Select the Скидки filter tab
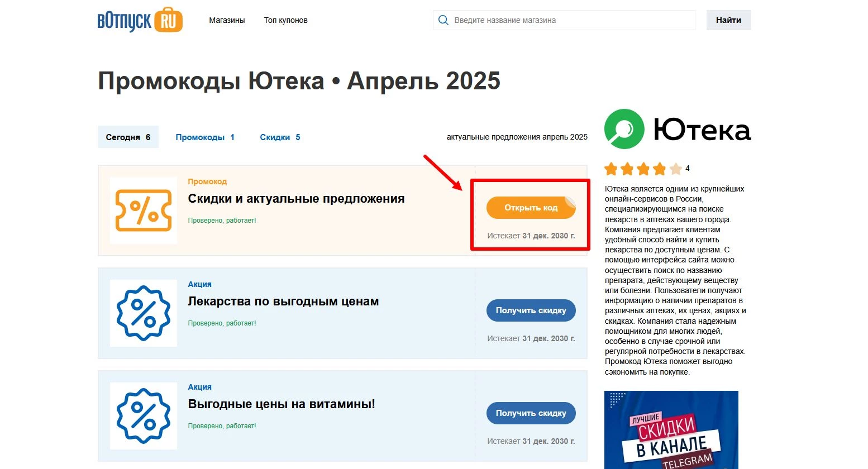 tap(279, 137)
